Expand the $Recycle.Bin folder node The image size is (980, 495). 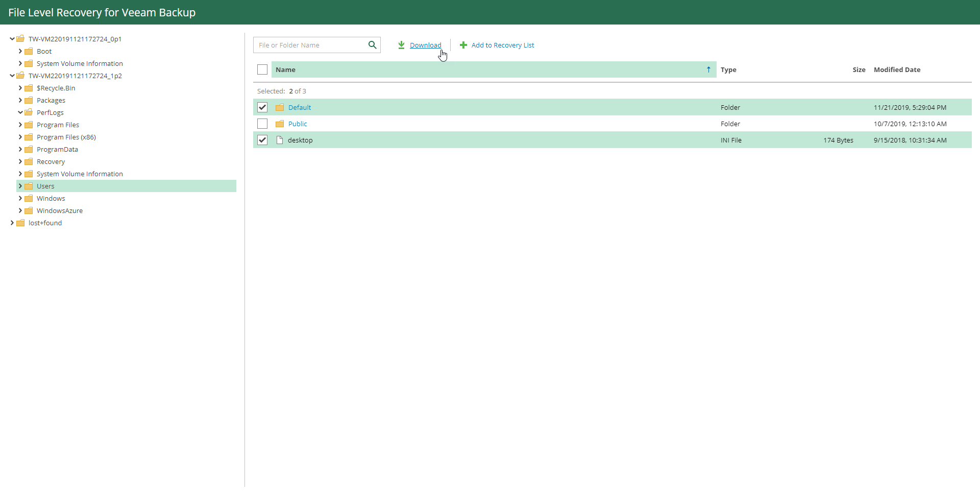[20, 88]
